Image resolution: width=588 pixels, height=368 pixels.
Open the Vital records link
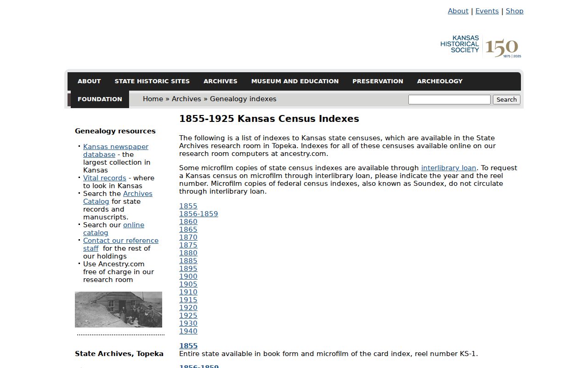pyautogui.click(x=105, y=178)
